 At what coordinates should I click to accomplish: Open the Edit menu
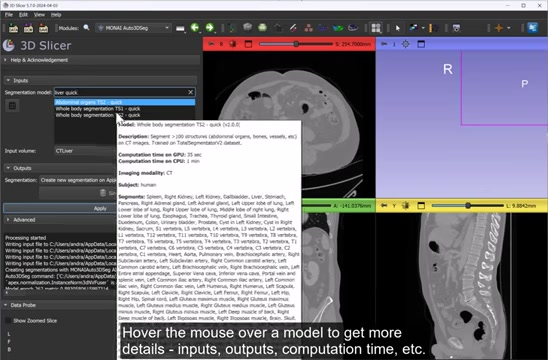[x=23, y=15]
